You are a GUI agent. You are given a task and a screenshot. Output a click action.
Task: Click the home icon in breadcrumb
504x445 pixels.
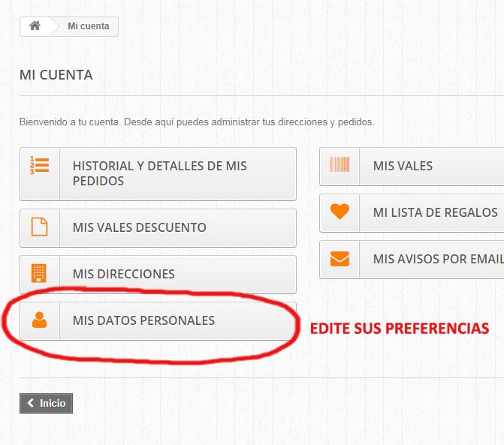click(35, 26)
